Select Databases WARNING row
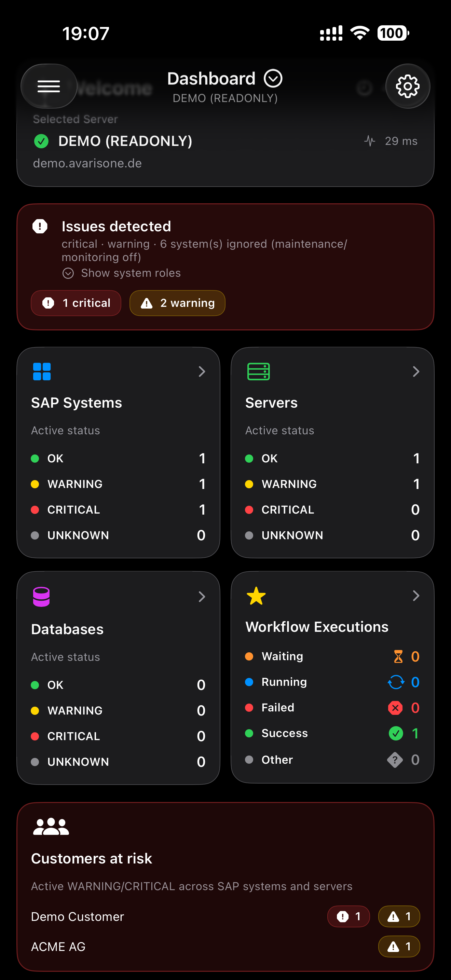 coord(118,711)
